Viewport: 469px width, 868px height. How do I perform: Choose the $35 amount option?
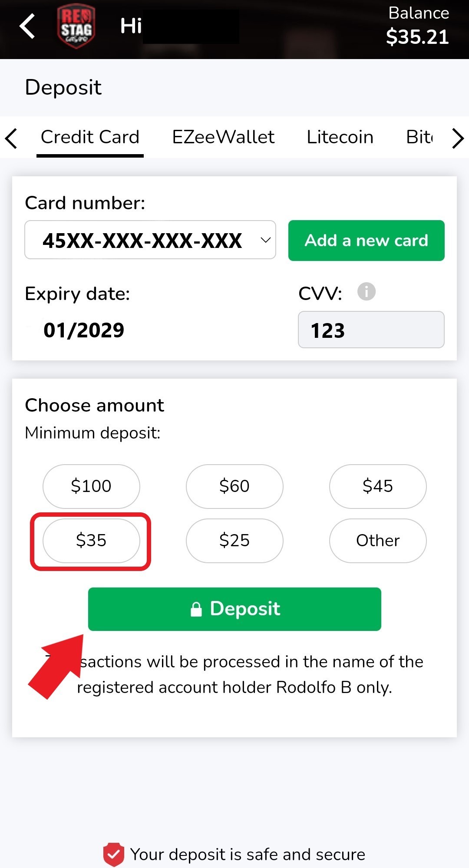pyautogui.click(x=91, y=541)
